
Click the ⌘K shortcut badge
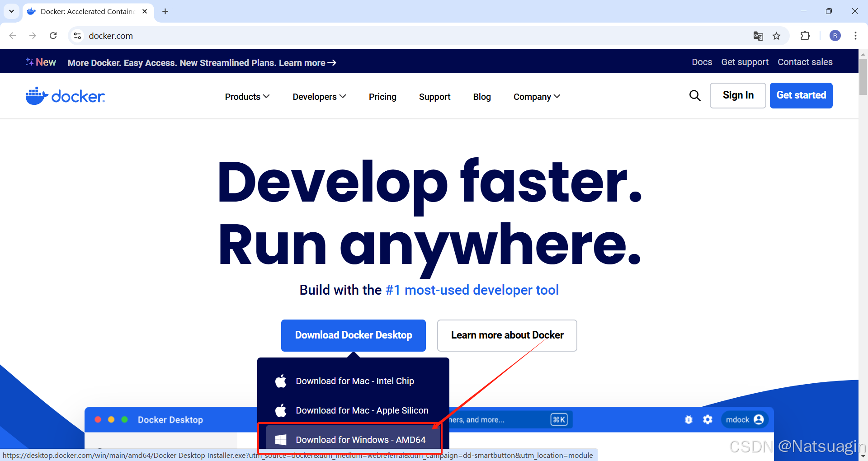[x=559, y=420]
